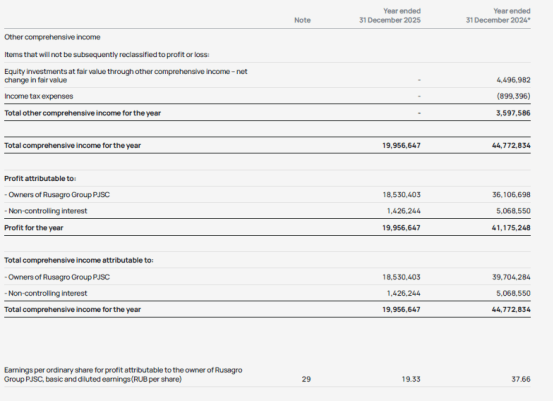554x402 pixels.
Task: Click the Profit for the year label
Action: tap(34, 228)
